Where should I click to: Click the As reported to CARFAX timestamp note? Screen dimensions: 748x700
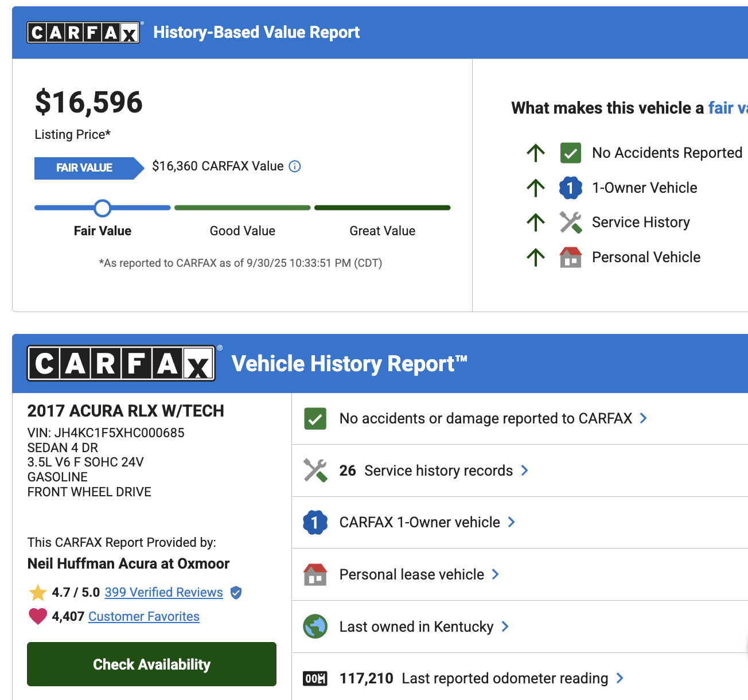240,263
